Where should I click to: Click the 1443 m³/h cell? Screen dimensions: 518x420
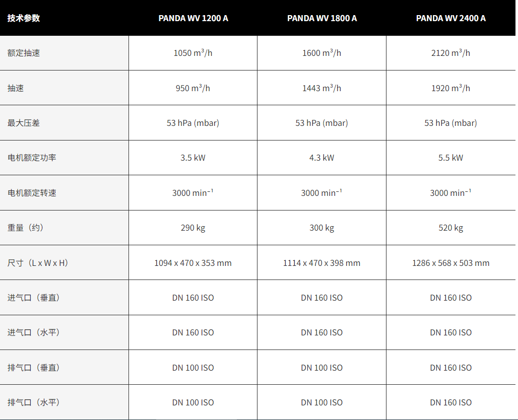322,88
